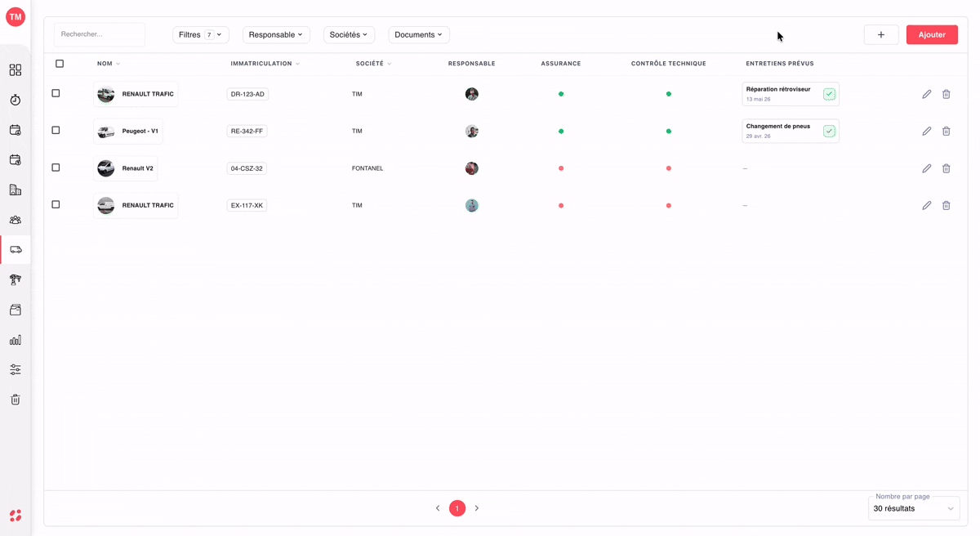Open the statistics bar chart sidebar icon
Viewport: 980px width, 536px height.
coord(15,339)
